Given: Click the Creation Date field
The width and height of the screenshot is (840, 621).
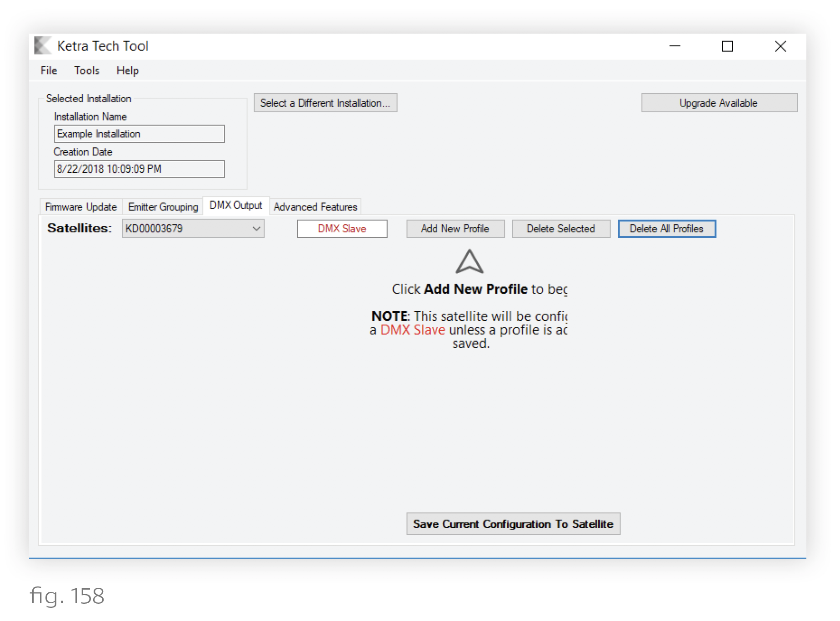Looking at the screenshot, I should (139, 169).
